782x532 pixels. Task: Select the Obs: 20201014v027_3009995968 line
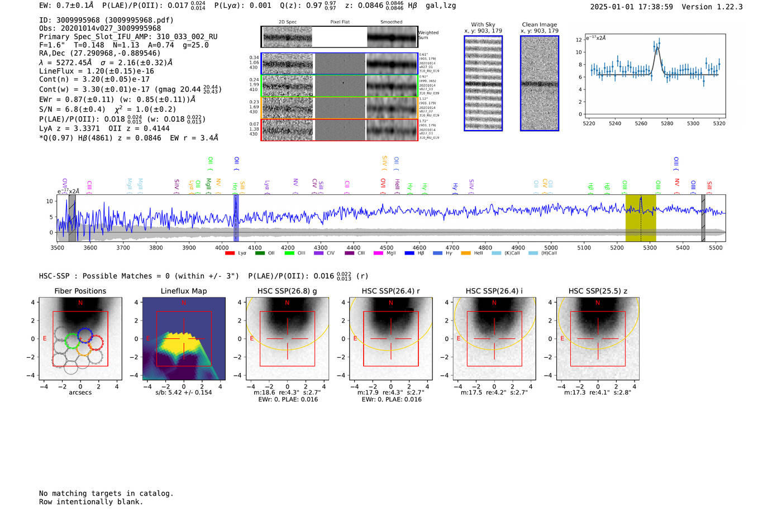click(100, 28)
